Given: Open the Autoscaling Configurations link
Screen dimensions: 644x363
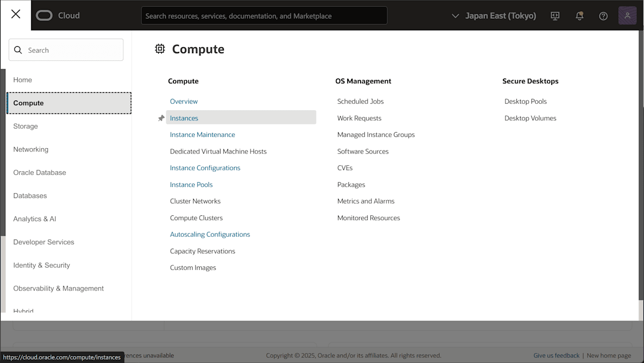Looking at the screenshot, I should pos(210,235).
